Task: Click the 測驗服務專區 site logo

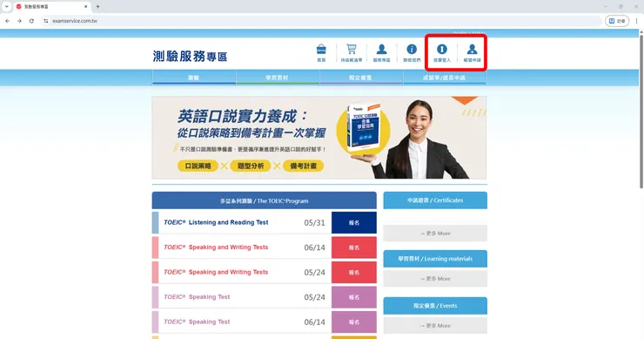Action: point(190,56)
